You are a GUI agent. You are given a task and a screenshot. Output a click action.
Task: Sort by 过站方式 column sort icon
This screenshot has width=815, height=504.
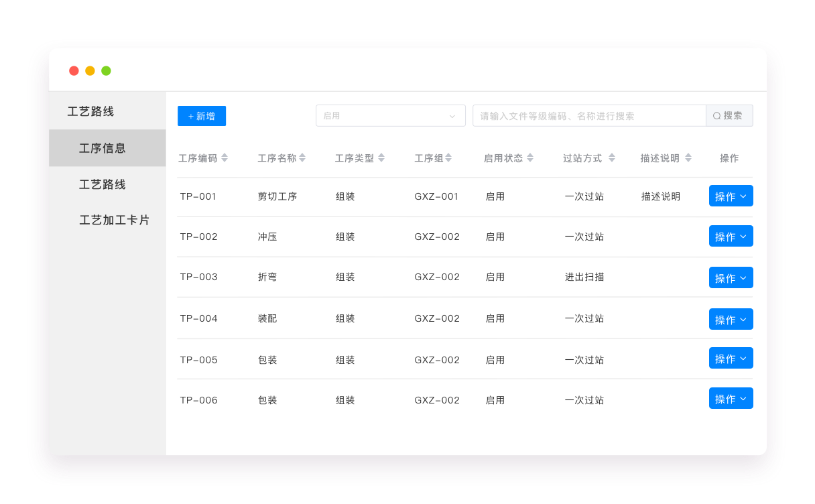pyautogui.click(x=612, y=158)
